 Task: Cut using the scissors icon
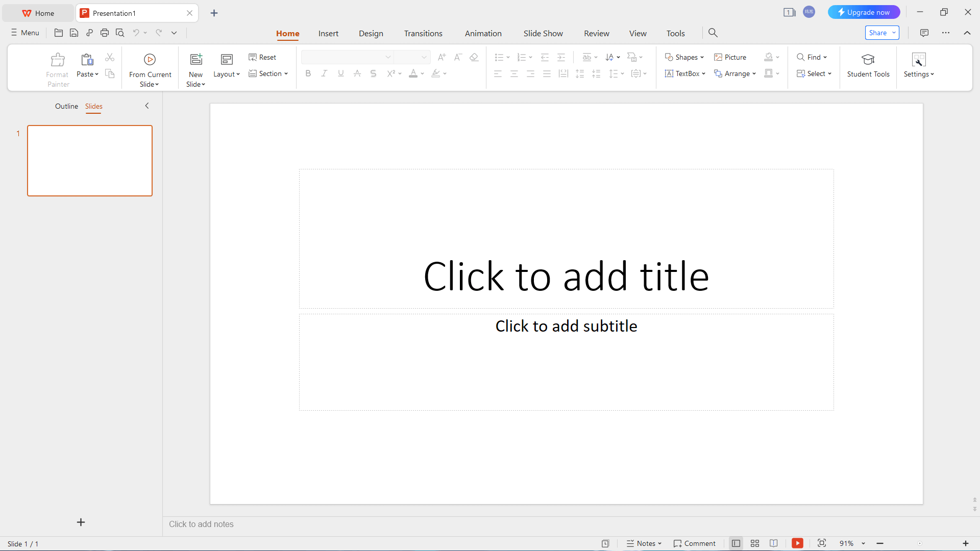pyautogui.click(x=109, y=57)
